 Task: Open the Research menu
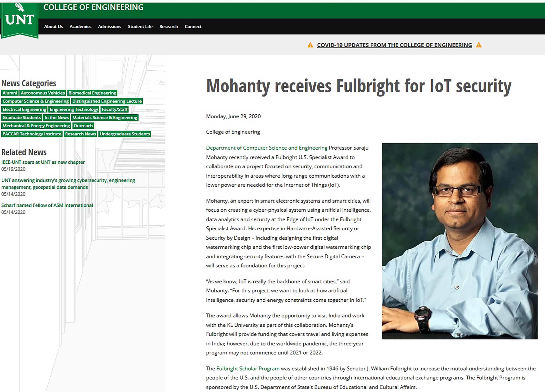pos(169,27)
